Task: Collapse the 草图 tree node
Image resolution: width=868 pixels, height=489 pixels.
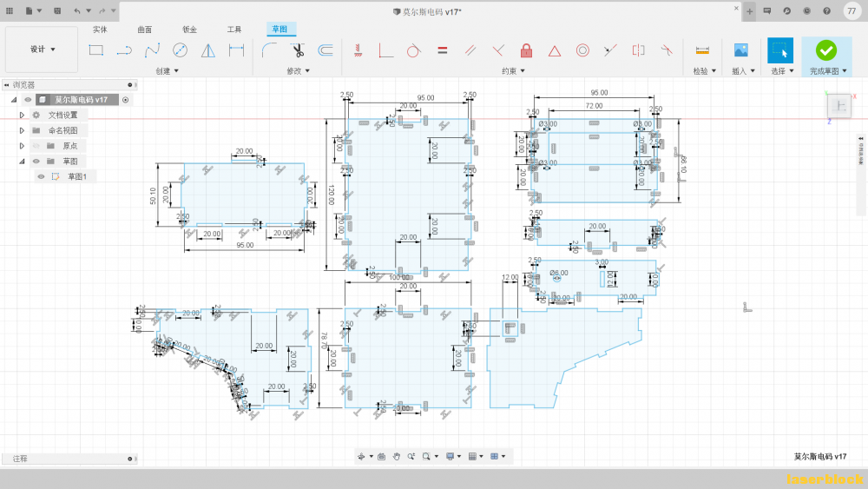Action: click(22, 162)
